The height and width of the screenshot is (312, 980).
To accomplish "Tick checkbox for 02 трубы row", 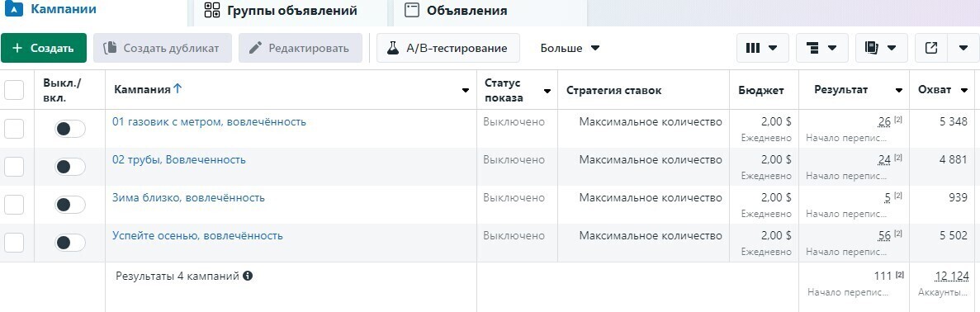I will [14, 167].
